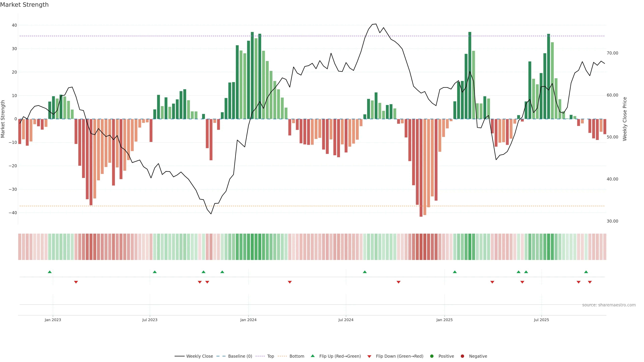The image size is (644, 362).
Task: Click the flip-up marker just after Jul 2023
Action: coord(155,272)
